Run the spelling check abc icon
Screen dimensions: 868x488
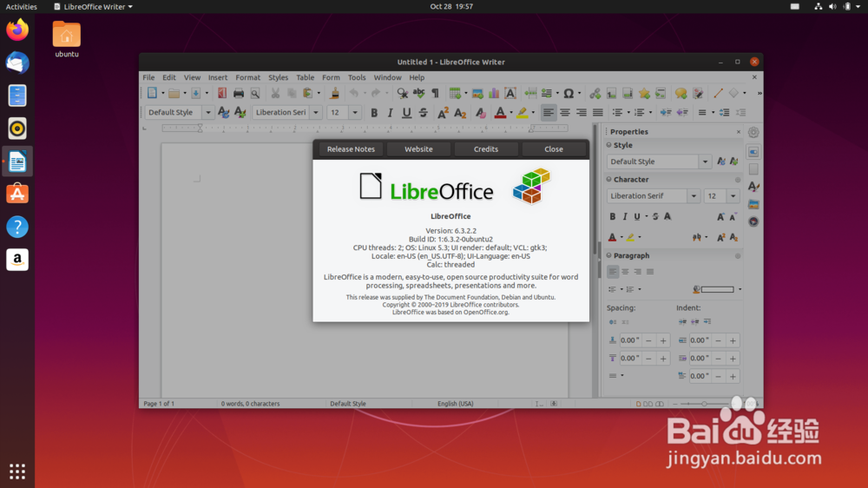419,94
